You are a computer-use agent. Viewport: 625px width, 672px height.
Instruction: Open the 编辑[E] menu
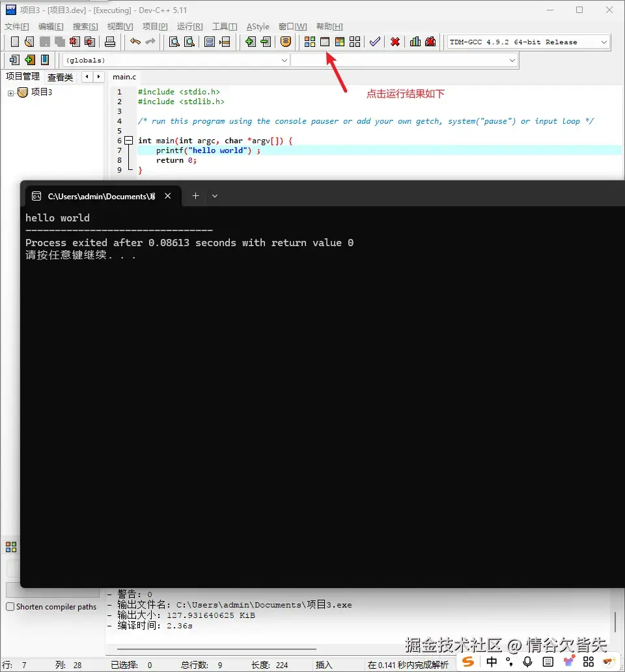coord(51,27)
